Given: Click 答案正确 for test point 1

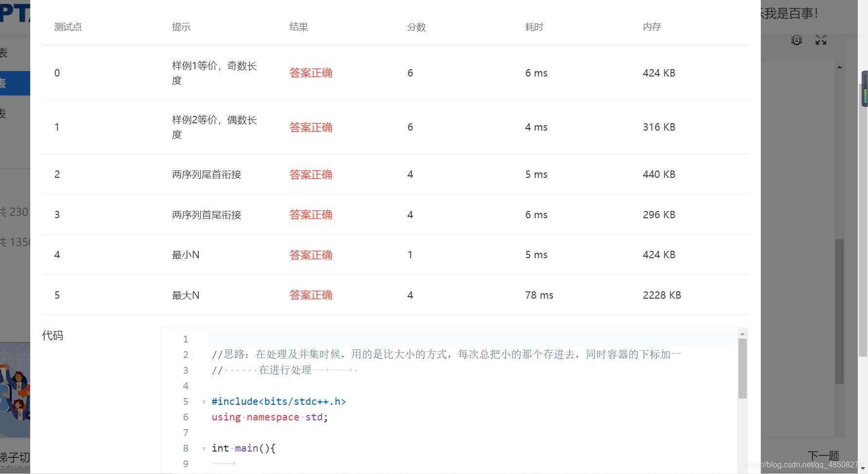Looking at the screenshot, I should point(311,127).
